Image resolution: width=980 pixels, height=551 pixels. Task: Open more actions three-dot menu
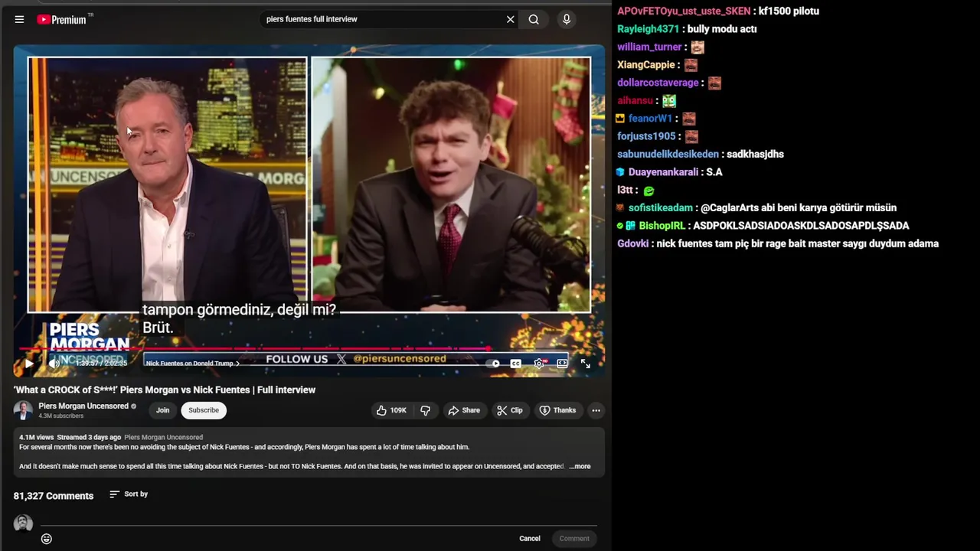(596, 410)
